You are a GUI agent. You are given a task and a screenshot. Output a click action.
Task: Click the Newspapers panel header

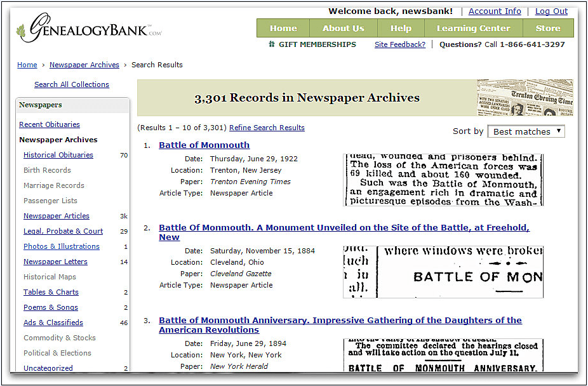click(x=73, y=105)
